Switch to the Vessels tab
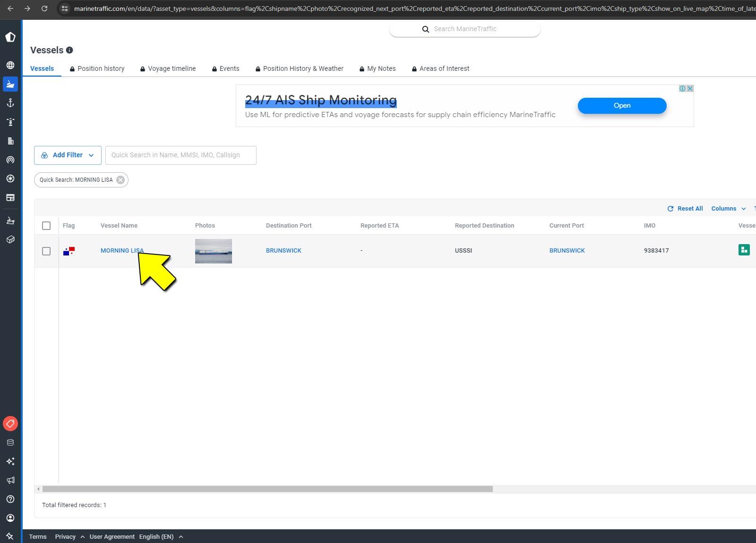Screen dimensions: 756x543 (42, 68)
